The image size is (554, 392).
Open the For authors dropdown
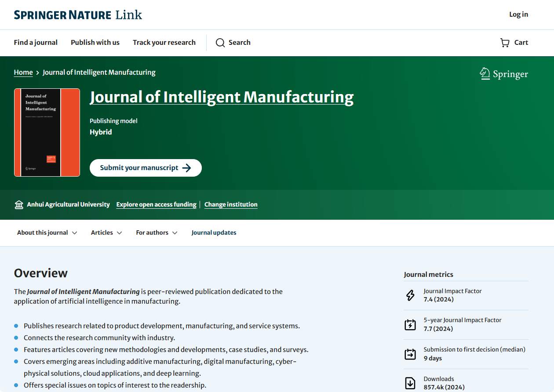(x=157, y=233)
